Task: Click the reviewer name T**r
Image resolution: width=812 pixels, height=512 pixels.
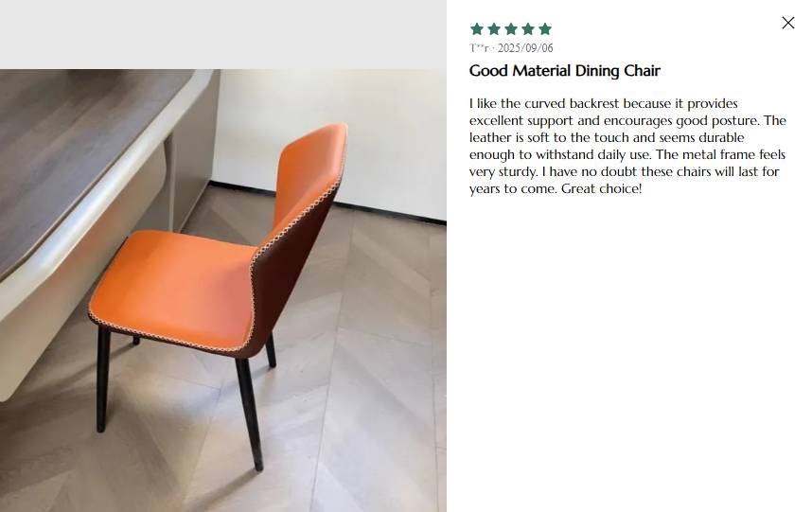Action: (479, 48)
